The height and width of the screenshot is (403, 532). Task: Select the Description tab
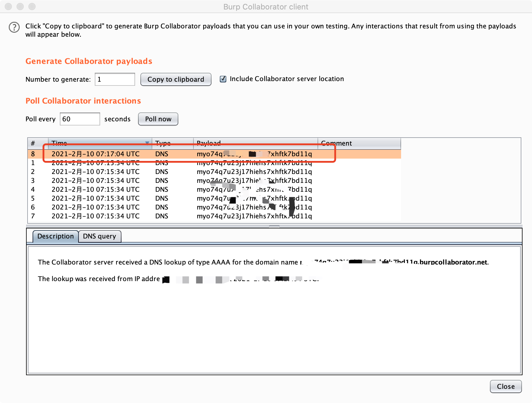[55, 236]
